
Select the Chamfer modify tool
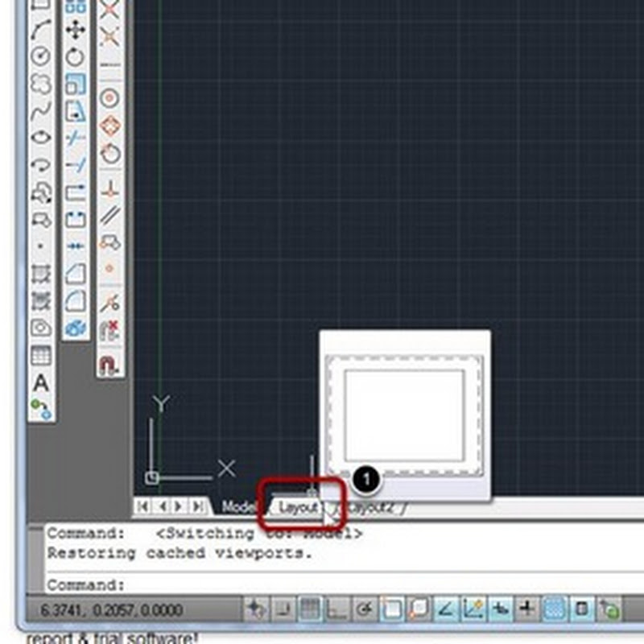[76, 274]
